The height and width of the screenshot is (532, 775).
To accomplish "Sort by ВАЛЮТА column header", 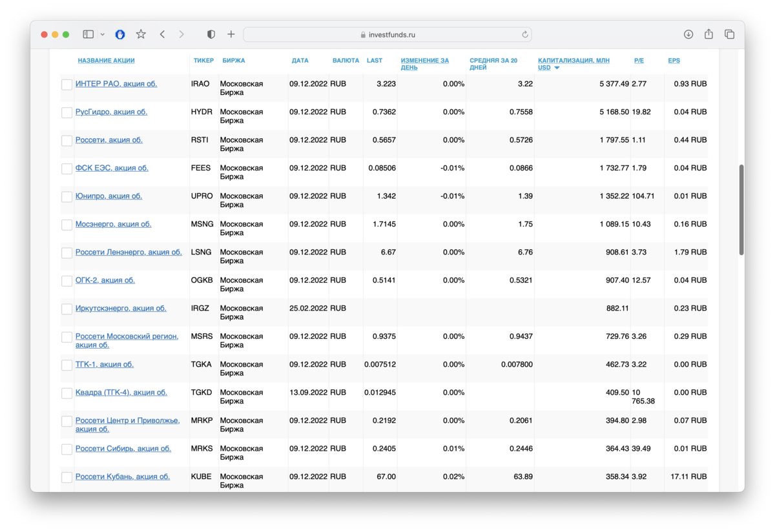I will [x=346, y=61].
